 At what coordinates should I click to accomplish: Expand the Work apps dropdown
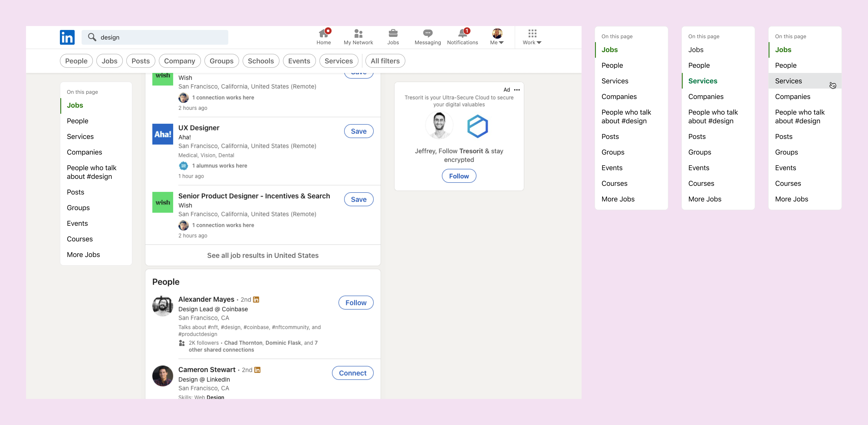click(532, 37)
